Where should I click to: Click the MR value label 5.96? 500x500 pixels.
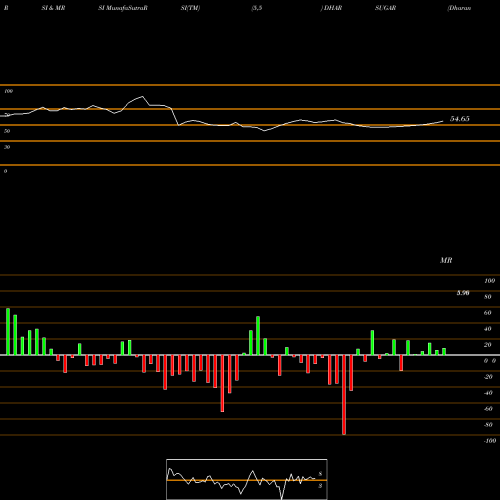tap(463, 293)
